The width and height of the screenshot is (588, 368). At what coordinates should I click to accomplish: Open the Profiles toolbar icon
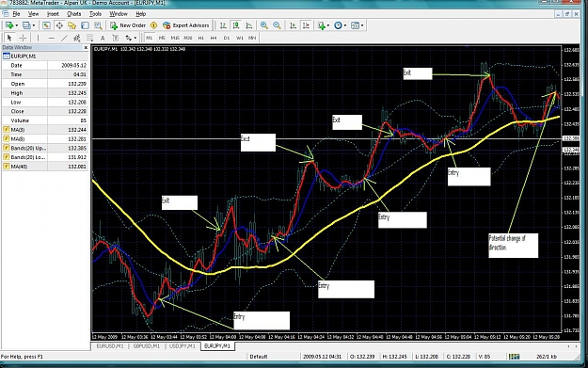26,25
